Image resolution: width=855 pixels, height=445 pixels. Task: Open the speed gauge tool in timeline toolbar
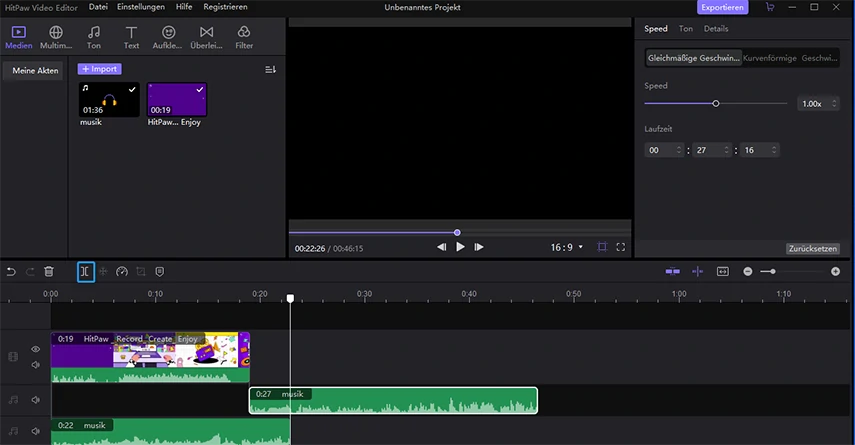(x=122, y=272)
